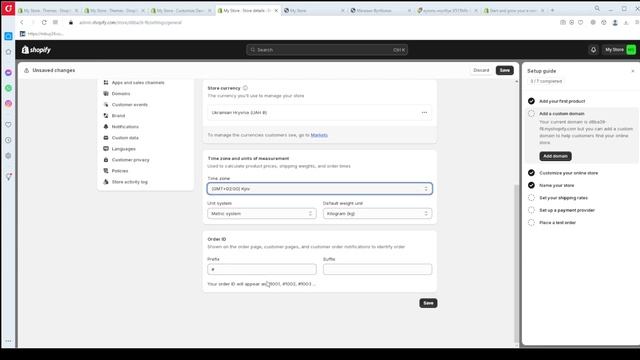This screenshot has width=640, height=360.
Task: Switch to the Customize Dawn browser tab
Action: 181,10
